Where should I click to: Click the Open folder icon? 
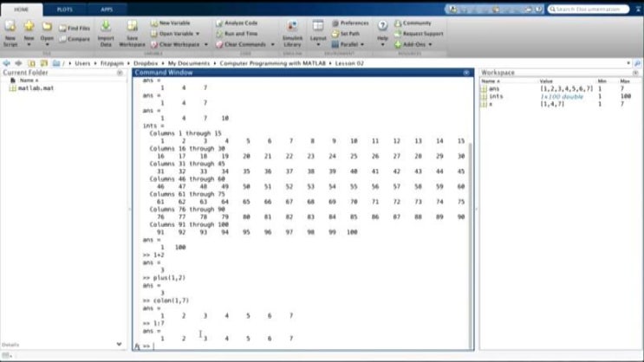47,27
